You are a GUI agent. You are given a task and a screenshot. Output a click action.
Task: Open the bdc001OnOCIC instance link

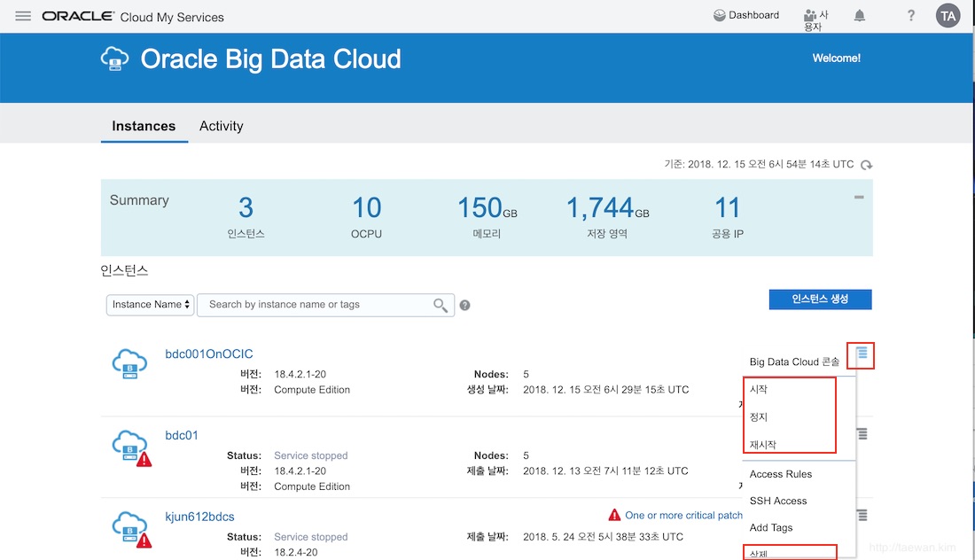[x=209, y=354]
